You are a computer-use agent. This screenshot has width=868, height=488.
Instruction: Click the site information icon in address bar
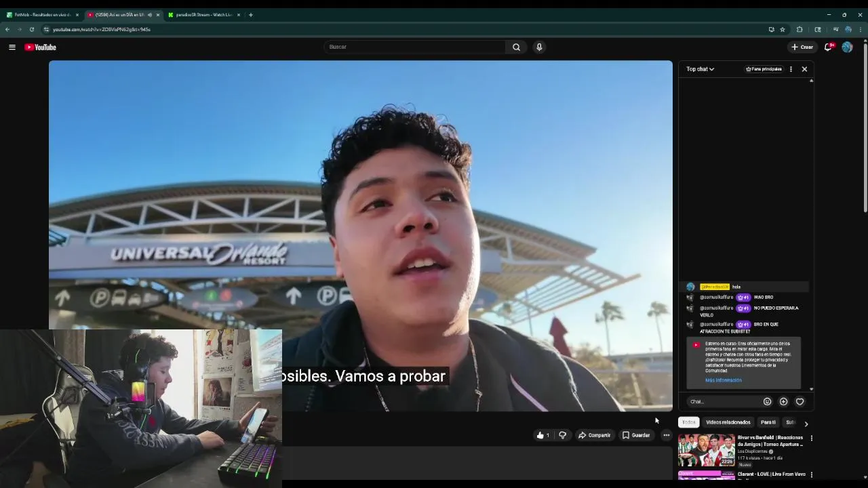(46, 29)
